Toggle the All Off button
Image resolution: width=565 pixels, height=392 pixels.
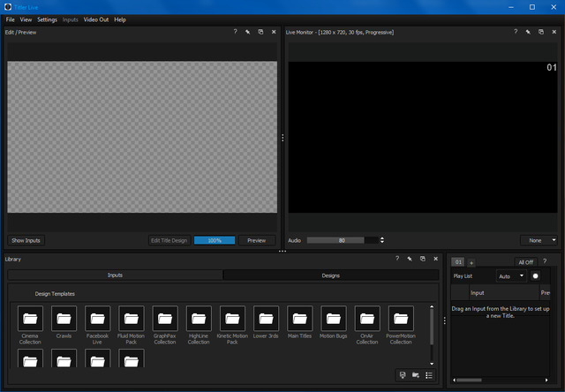(x=526, y=262)
